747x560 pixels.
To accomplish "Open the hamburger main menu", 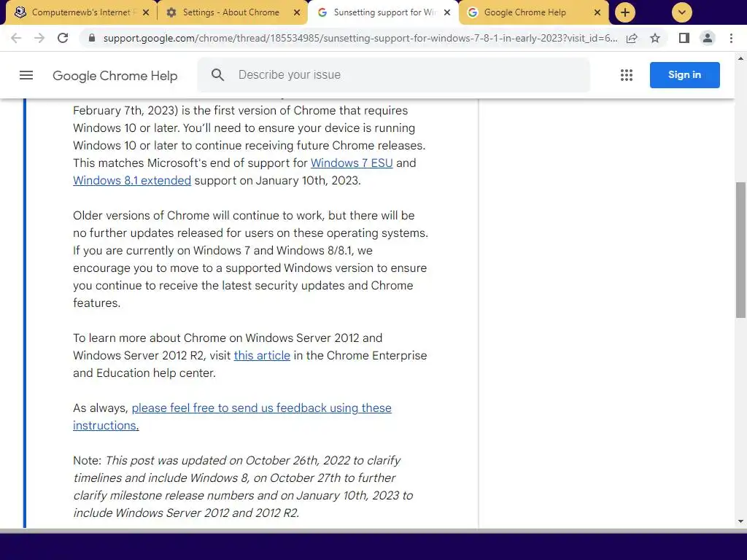I will pyautogui.click(x=26, y=75).
